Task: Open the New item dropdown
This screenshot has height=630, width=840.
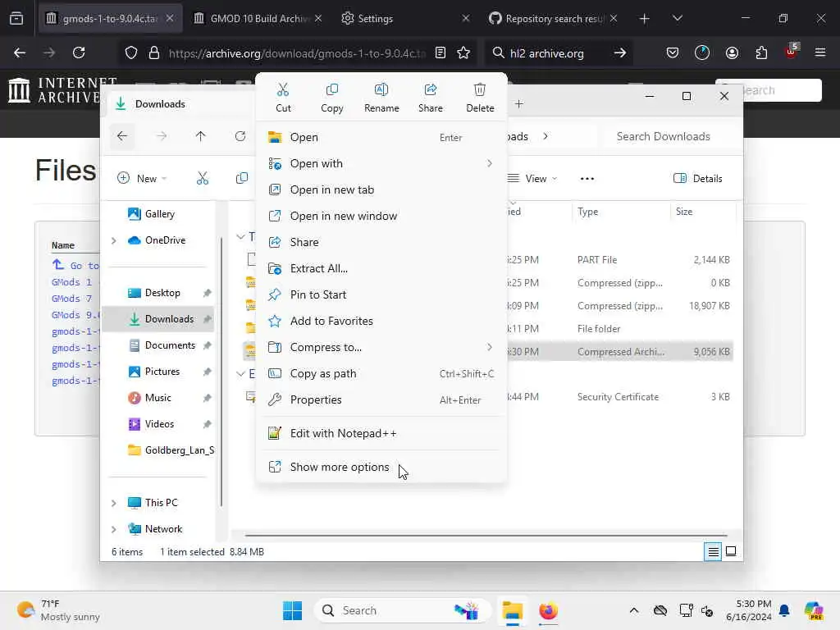Action: 142,178
